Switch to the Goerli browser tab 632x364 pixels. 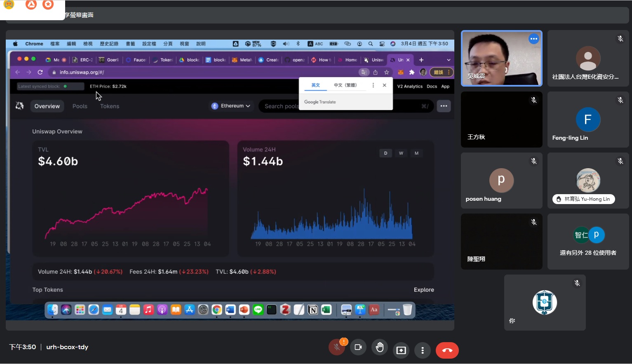click(109, 60)
